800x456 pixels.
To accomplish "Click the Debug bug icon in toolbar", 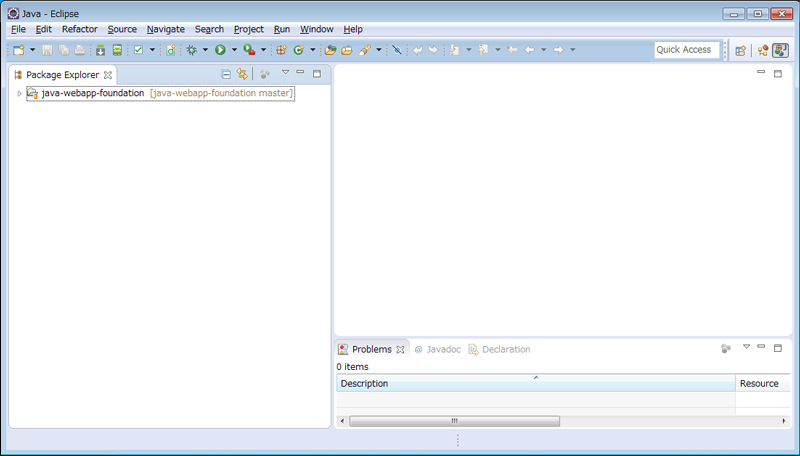I will click(x=191, y=50).
